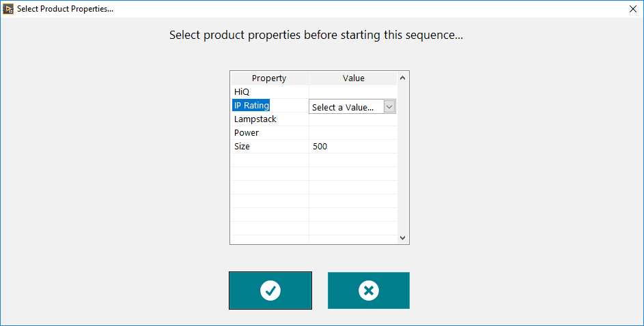
Task: Click the first empty row below Size
Action: click(314, 160)
